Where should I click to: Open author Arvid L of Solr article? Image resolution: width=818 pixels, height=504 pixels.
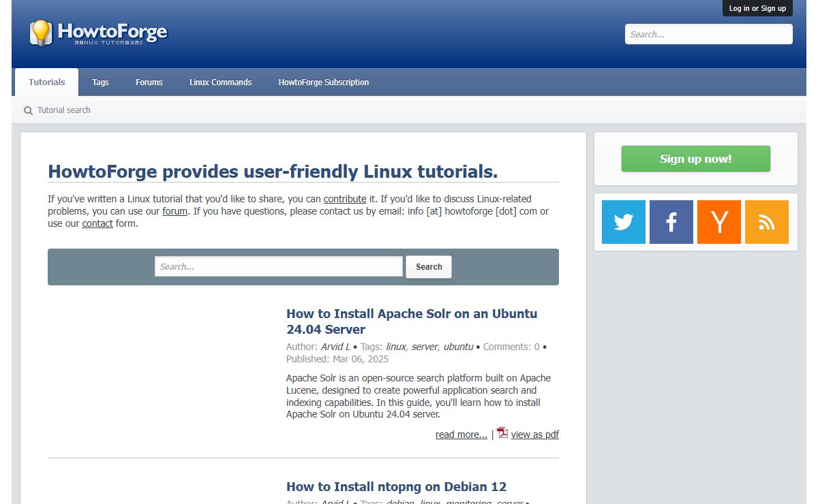pos(335,347)
